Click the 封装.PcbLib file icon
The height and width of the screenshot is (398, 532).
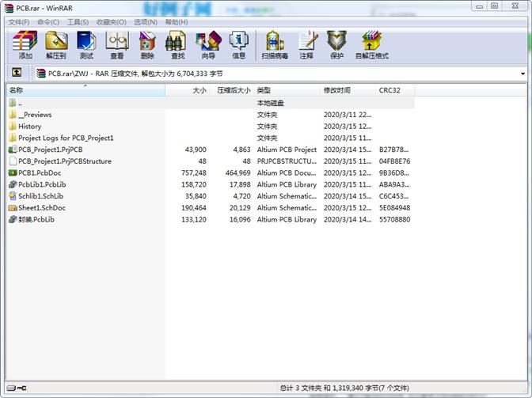click(x=13, y=219)
